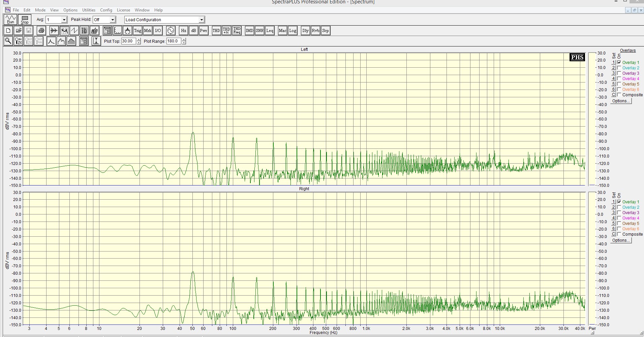Open the Utilities menu

[89, 10]
